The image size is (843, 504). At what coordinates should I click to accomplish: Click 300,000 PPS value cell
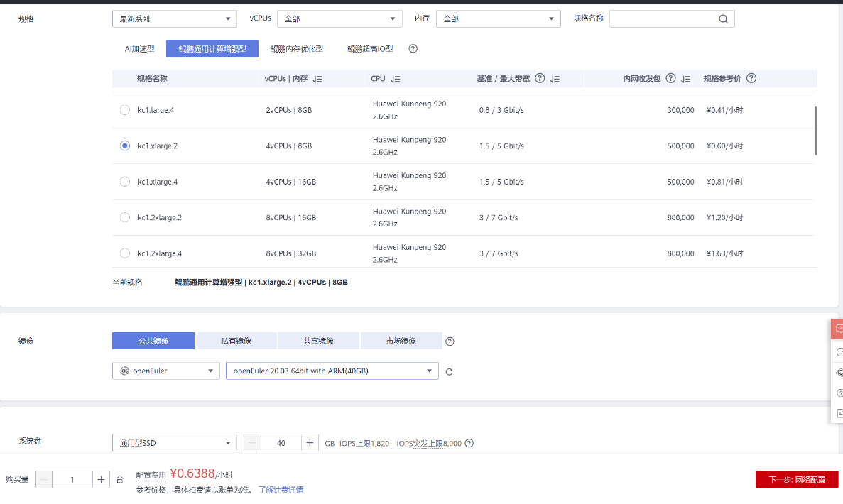[680, 109]
